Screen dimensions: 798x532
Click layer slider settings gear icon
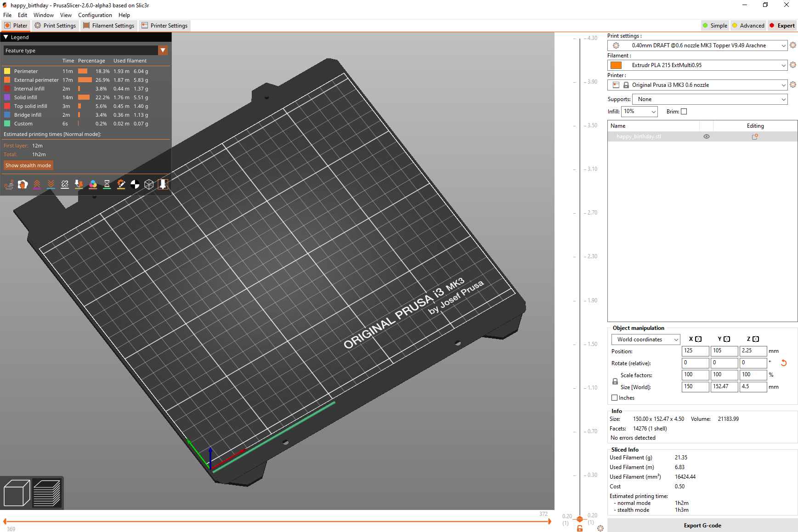click(600, 528)
